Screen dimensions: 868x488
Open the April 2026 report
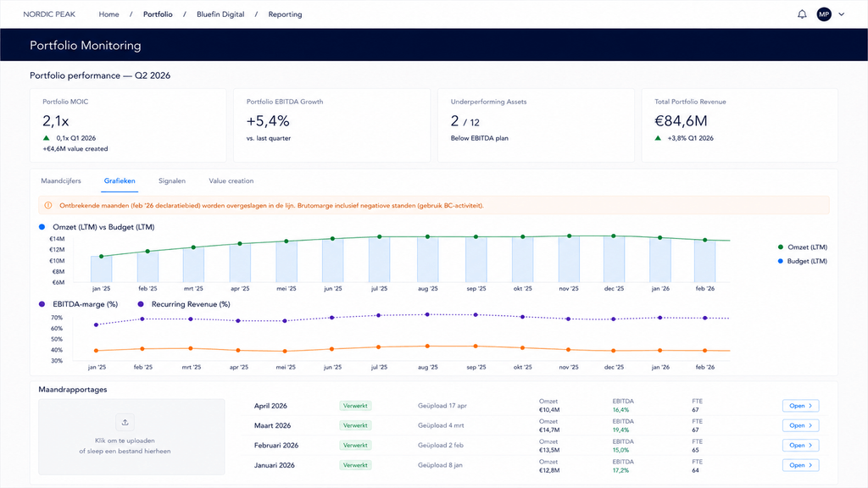[800, 406]
